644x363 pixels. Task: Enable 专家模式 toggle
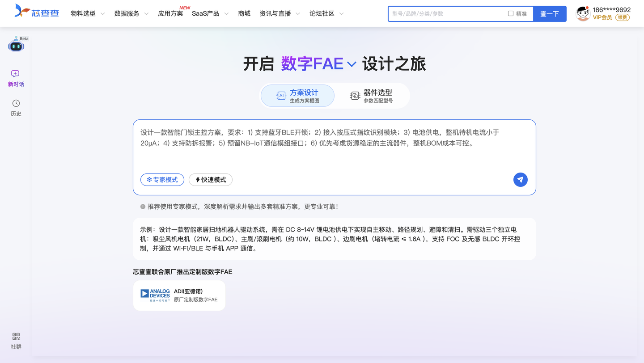click(162, 180)
